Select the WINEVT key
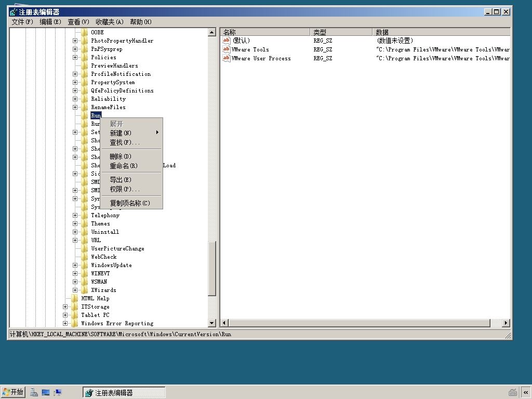This screenshot has height=399, width=532. (100, 273)
